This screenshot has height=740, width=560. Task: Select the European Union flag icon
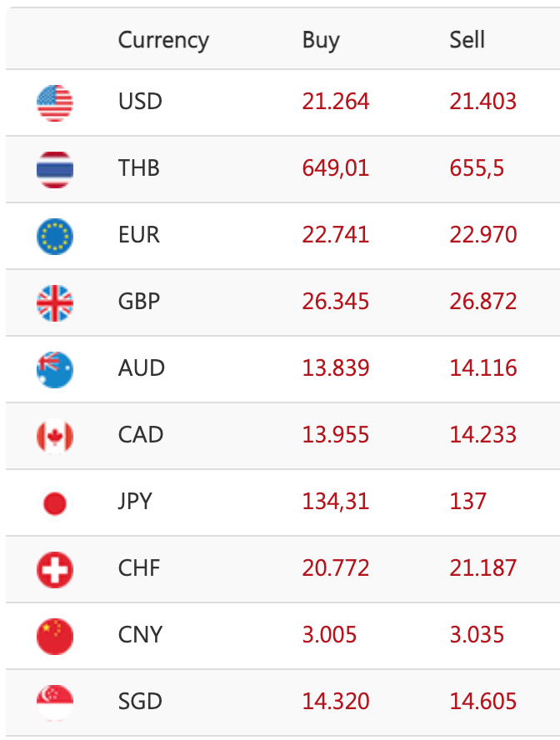(x=55, y=236)
